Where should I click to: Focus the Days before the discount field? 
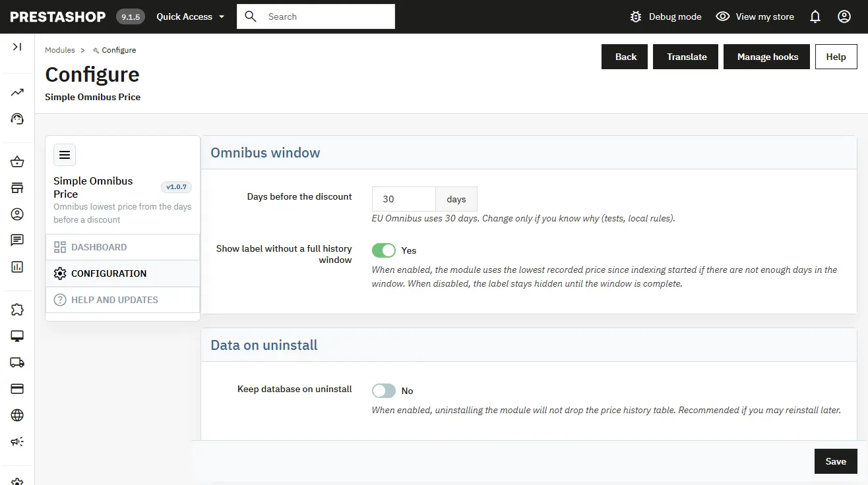pos(404,199)
